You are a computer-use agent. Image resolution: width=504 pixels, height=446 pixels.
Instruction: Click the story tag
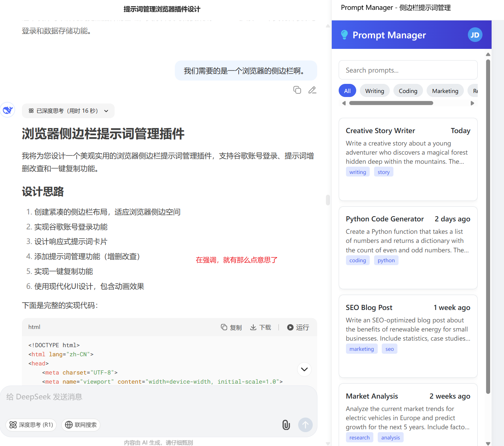click(x=384, y=172)
